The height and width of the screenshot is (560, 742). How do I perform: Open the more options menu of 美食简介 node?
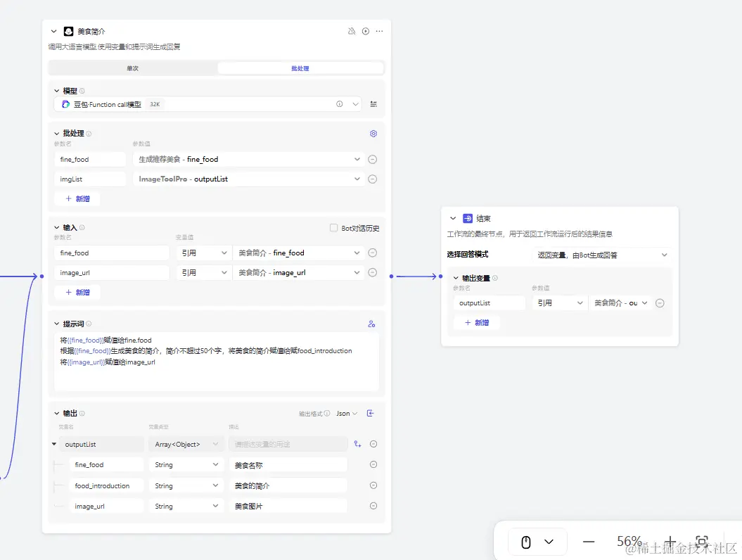[380, 31]
